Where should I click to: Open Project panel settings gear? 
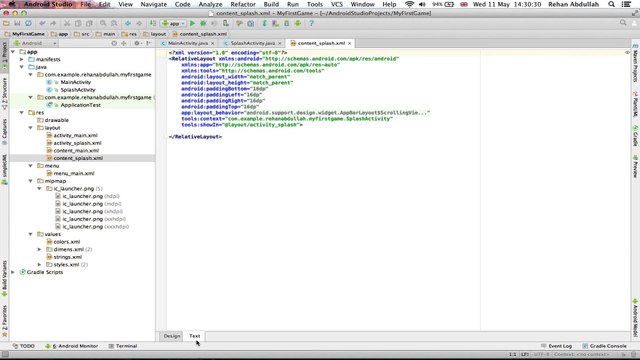[137, 43]
